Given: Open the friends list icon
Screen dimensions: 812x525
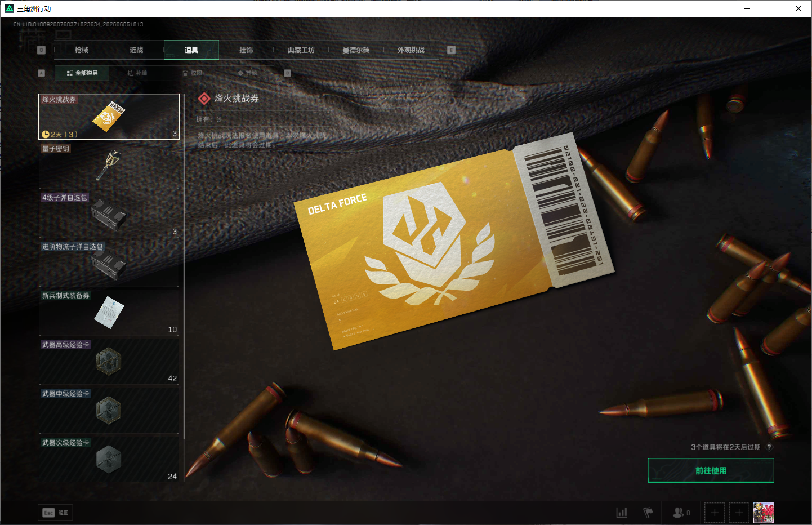Looking at the screenshot, I should 681,513.
